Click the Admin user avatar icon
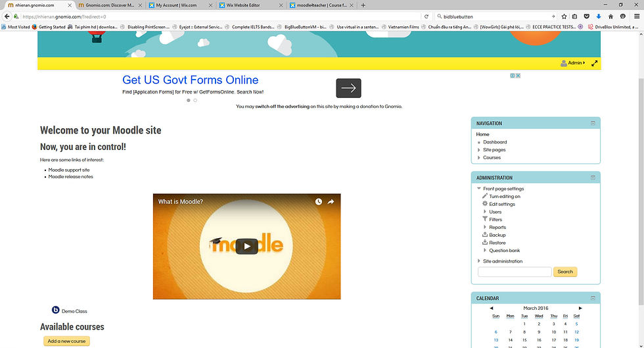The image size is (644, 348). click(564, 63)
